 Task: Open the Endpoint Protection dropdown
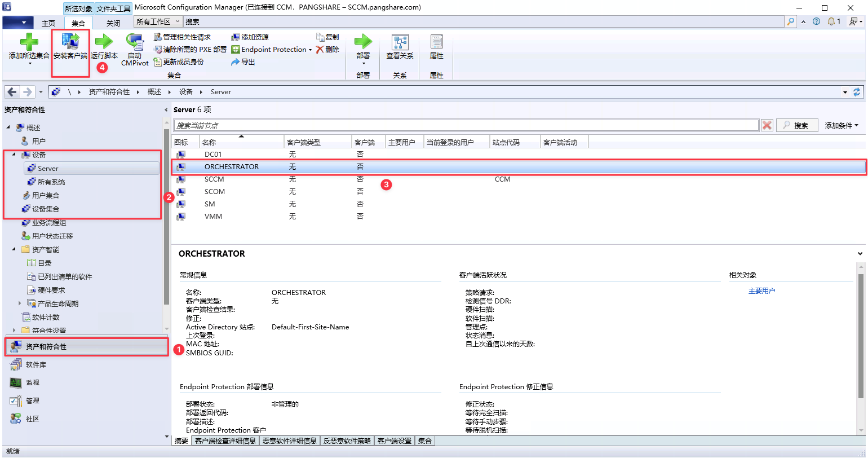[x=272, y=49]
